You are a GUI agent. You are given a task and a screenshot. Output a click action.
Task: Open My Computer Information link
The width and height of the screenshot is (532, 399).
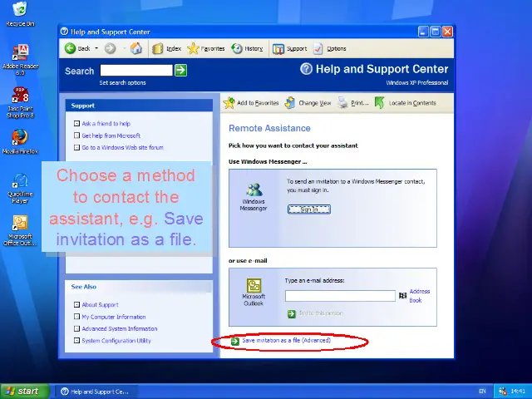(x=114, y=317)
